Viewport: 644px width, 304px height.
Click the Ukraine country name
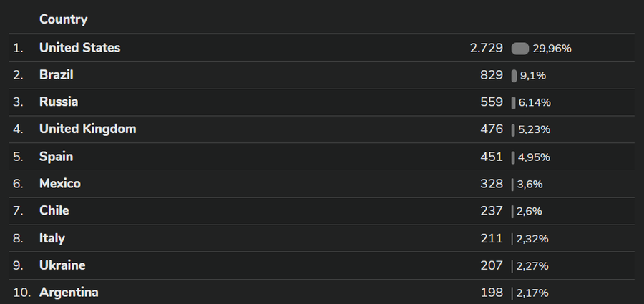(62, 265)
